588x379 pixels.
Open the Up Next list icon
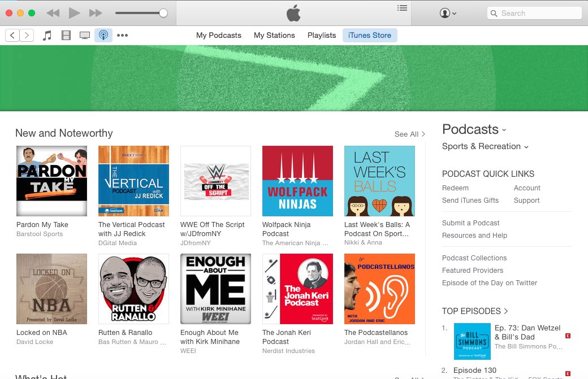tap(402, 8)
